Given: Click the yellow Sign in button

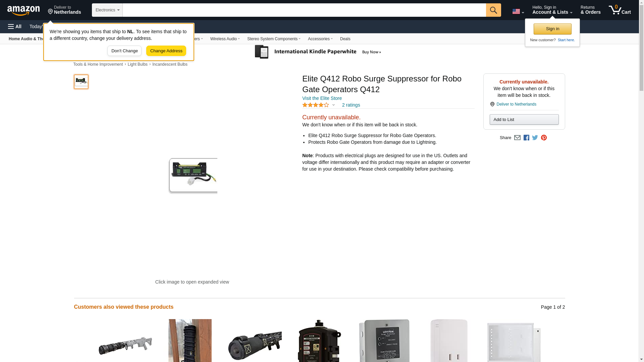Looking at the screenshot, I should pyautogui.click(x=552, y=29).
